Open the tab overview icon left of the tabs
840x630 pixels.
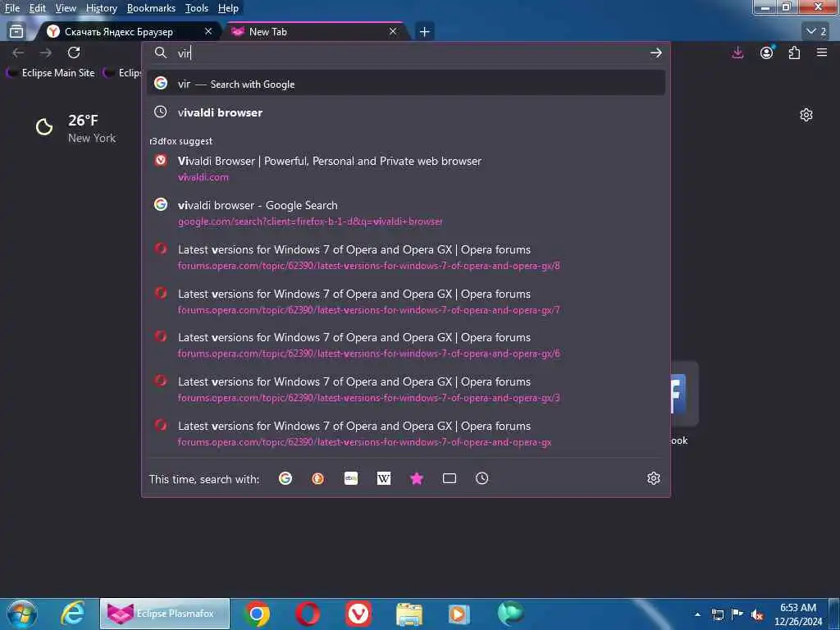pyautogui.click(x=16, y=32)
